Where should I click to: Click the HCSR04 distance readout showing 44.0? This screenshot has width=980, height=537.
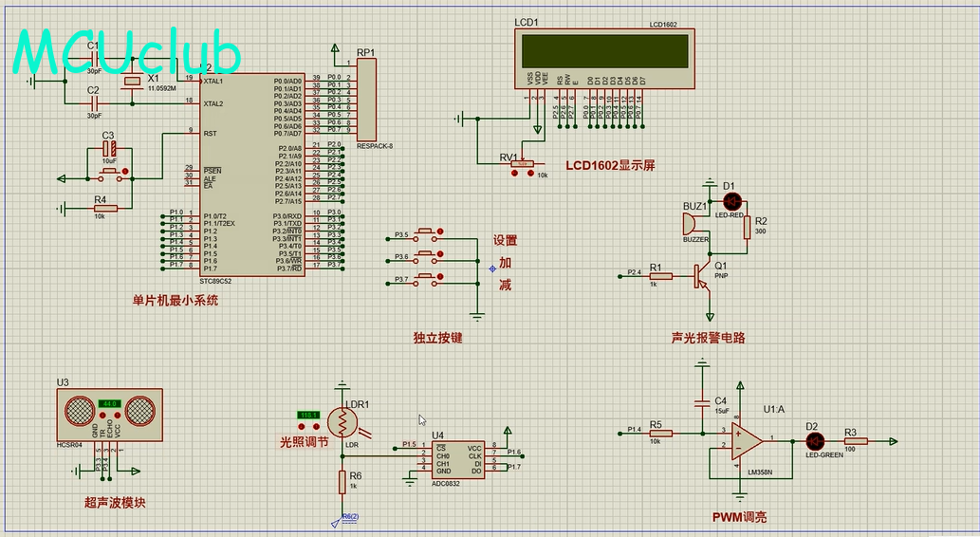(x=109, y=404)
